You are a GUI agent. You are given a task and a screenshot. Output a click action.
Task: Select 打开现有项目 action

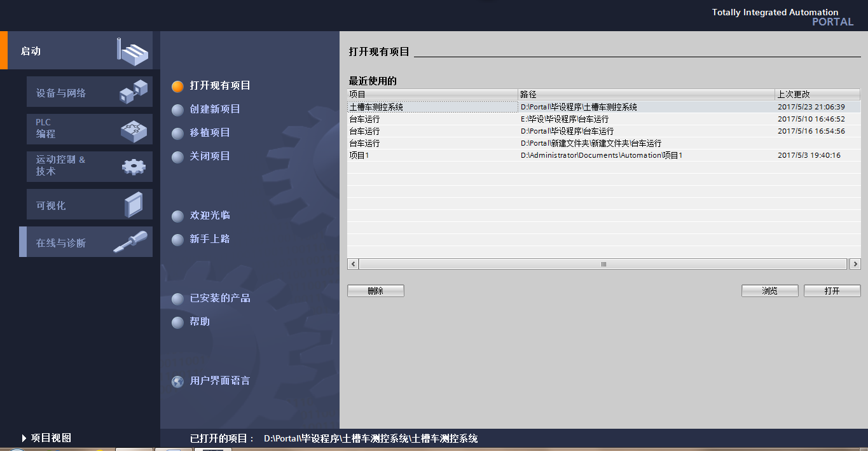(x=220, y=85)
